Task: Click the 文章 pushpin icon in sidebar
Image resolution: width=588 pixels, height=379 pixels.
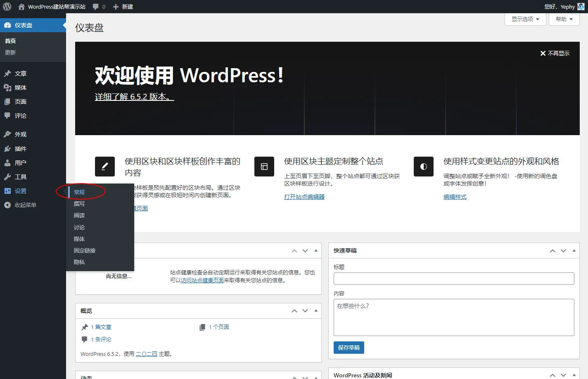Action: 7,74
